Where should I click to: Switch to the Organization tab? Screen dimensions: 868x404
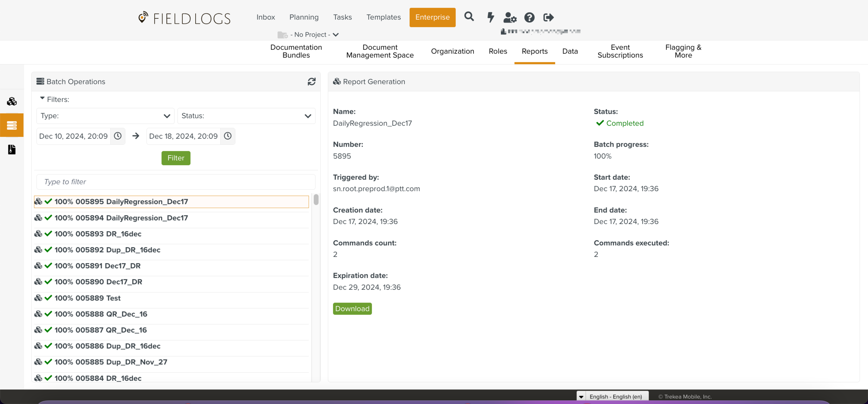452,51
